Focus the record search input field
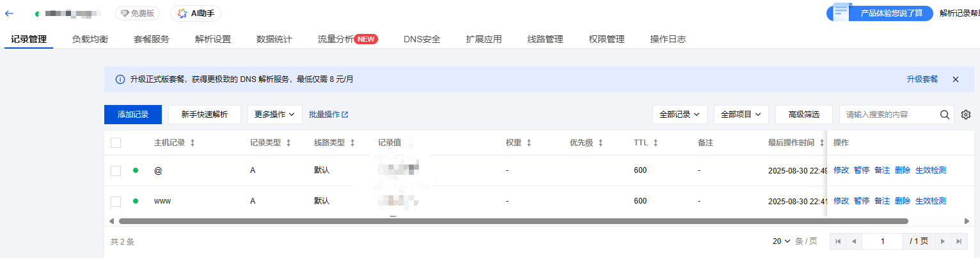980x258 pixels. point(889,115)
